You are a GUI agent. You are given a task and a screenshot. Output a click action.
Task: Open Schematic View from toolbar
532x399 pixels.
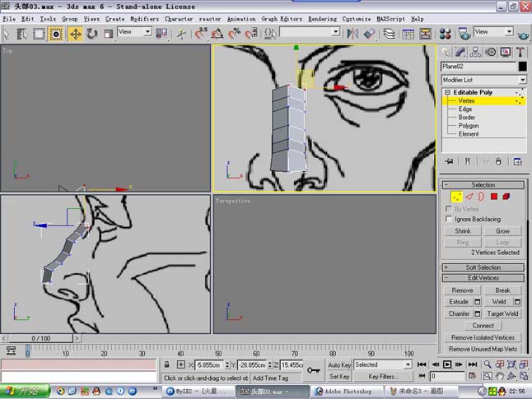coord(425,34)
